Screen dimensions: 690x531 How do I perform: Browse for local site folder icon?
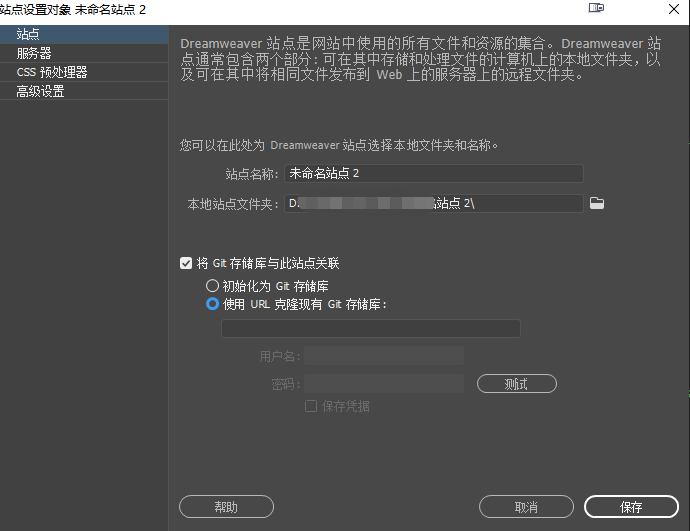coord(597,203)
